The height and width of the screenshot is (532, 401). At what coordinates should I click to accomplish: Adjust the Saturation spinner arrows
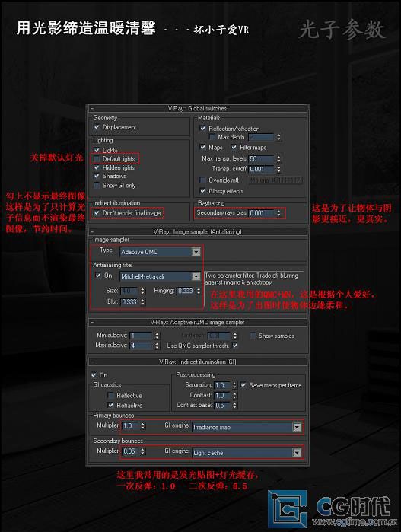pos(235,385)
